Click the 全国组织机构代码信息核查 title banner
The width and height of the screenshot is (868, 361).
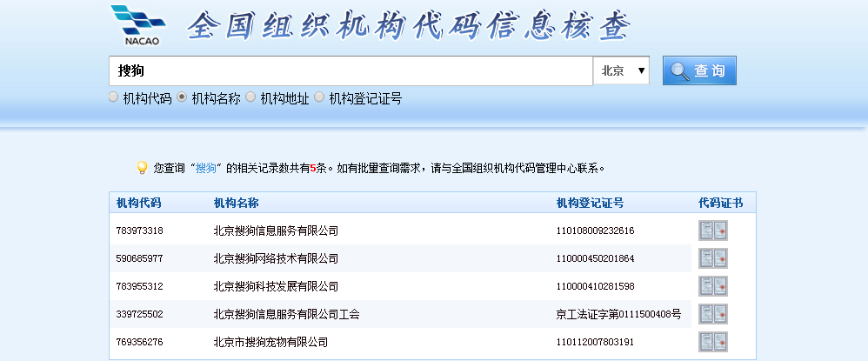(x=409, y=25)
